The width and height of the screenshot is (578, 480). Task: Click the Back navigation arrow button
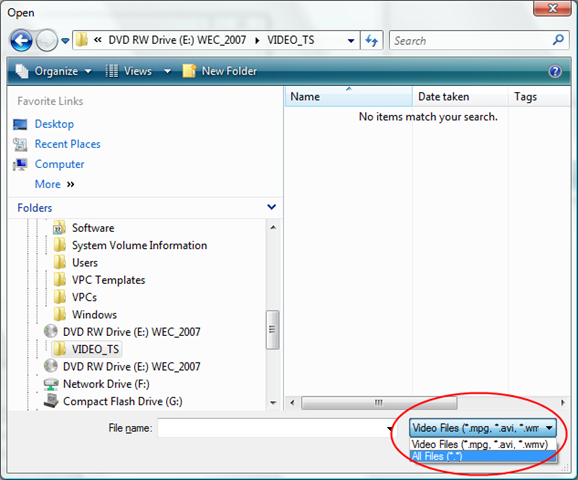tap(21, 40)
